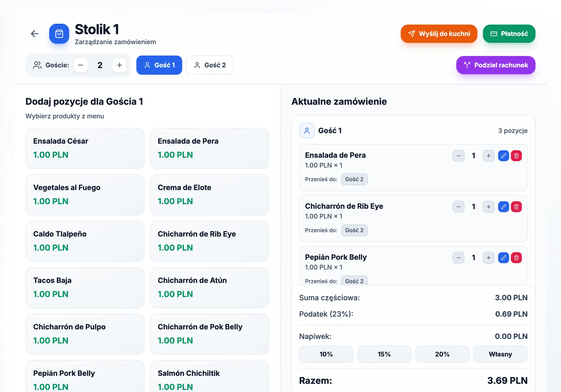Delete Chicharrón de Rib Eye from order
This screenshot has width=561, height=392.
516,207
